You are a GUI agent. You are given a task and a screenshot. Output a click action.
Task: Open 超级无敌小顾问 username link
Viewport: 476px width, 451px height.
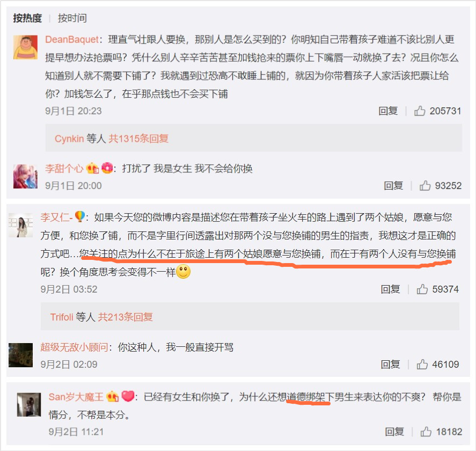click(75, 347)
